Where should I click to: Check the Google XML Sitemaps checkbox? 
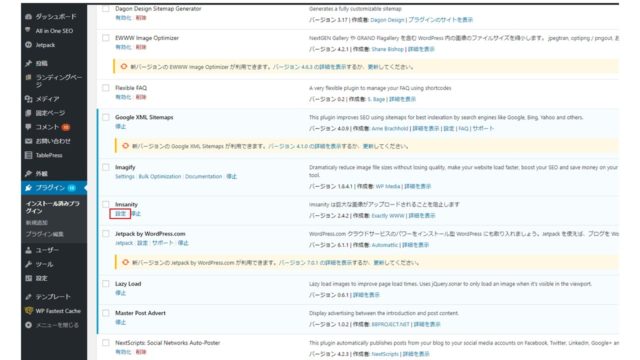point(106,117)
